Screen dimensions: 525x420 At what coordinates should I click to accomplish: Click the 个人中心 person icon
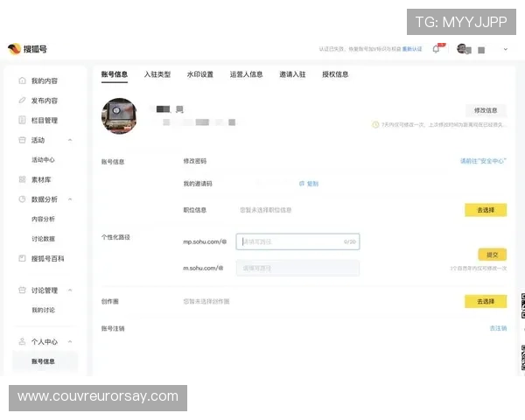pos(22,341)
